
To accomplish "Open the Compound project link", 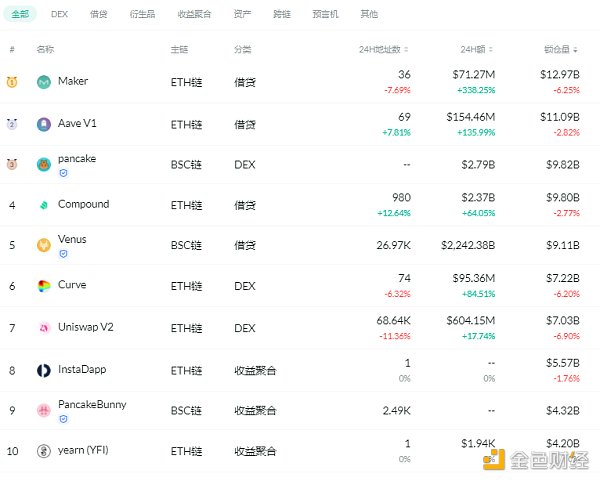I will coord(83,204).
